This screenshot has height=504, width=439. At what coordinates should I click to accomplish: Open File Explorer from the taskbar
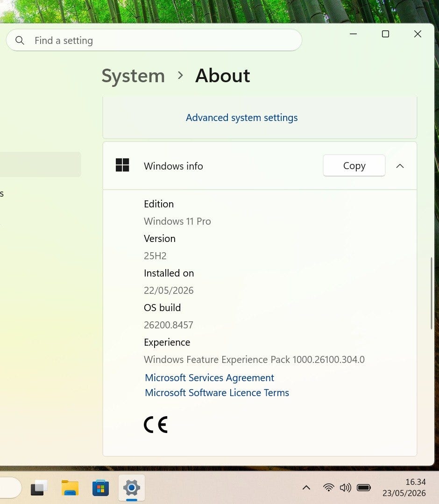tap(70, 488)
